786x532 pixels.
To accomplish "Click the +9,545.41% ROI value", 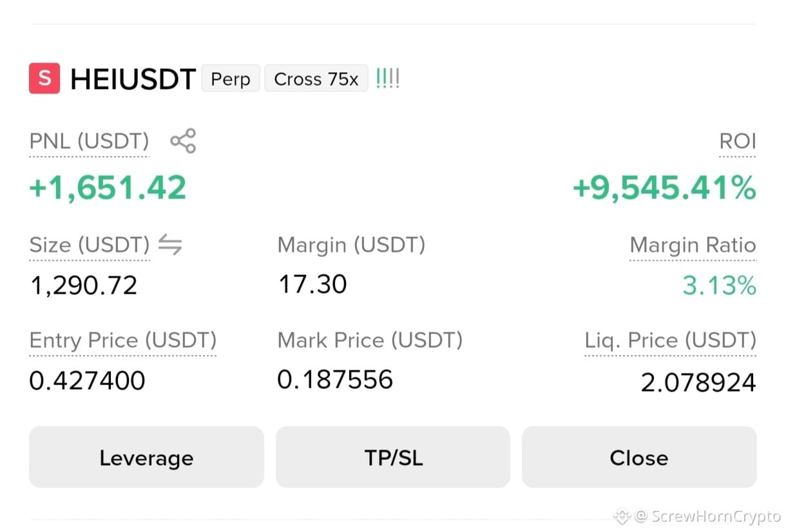I will point(664,188).
